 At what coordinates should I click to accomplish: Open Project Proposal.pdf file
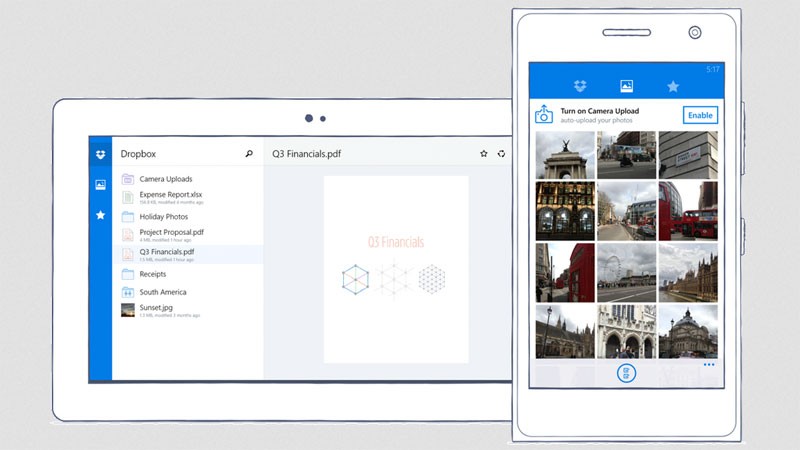pyautogui.click(x=172, y=235)
